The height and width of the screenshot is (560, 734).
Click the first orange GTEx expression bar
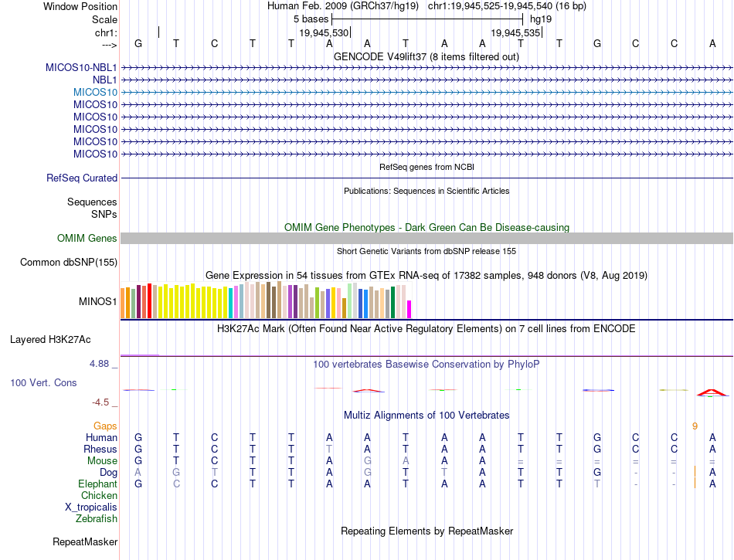(x=123, y=303)
